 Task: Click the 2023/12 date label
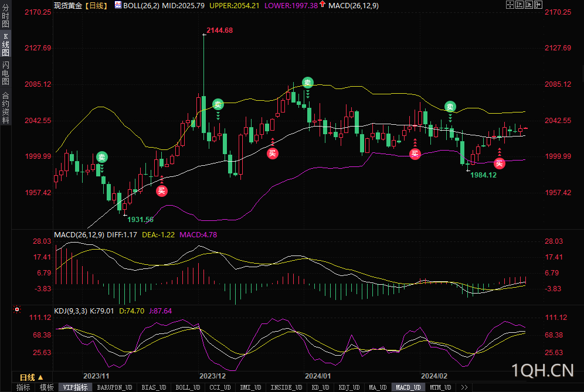coord(213,376)
